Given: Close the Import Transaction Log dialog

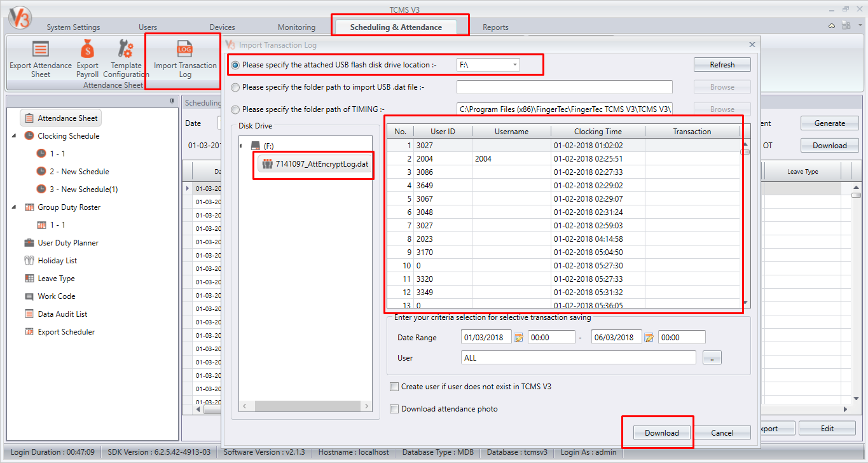Looking at the screenshot, I should [x=752, y=45].
